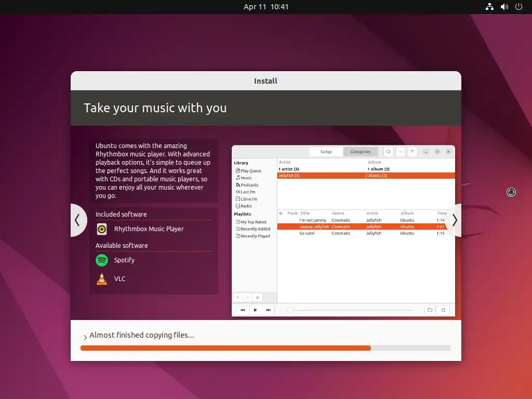The width and height of the screenshot is (532, 399).
Task: Click the remove playlist minus button
Action: pos(248,298)
